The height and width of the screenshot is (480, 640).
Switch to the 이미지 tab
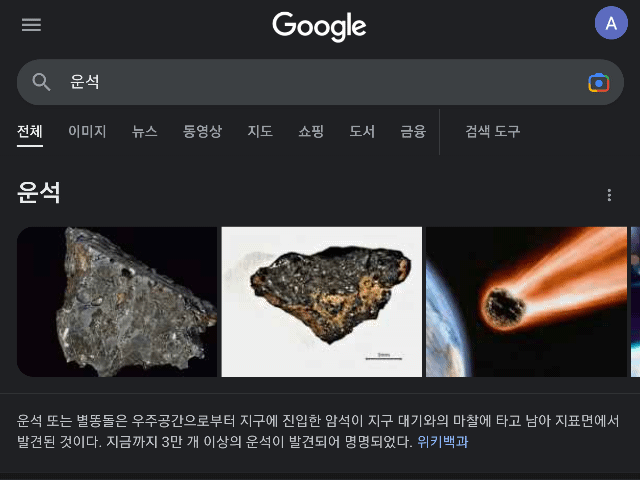[87, 131]
